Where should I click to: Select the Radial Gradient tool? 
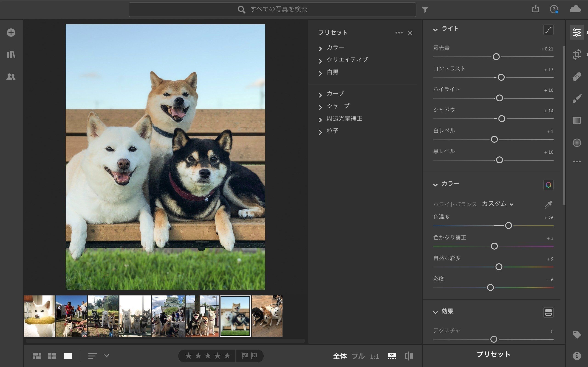pos(577,143)
